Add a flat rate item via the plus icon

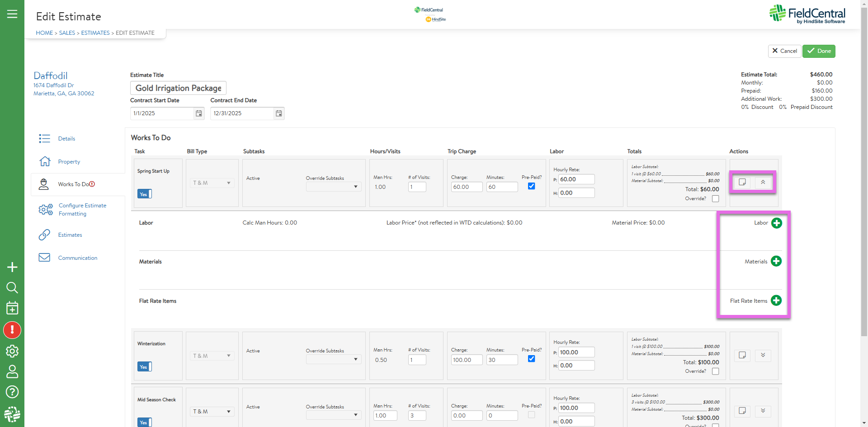pos(776,300)
